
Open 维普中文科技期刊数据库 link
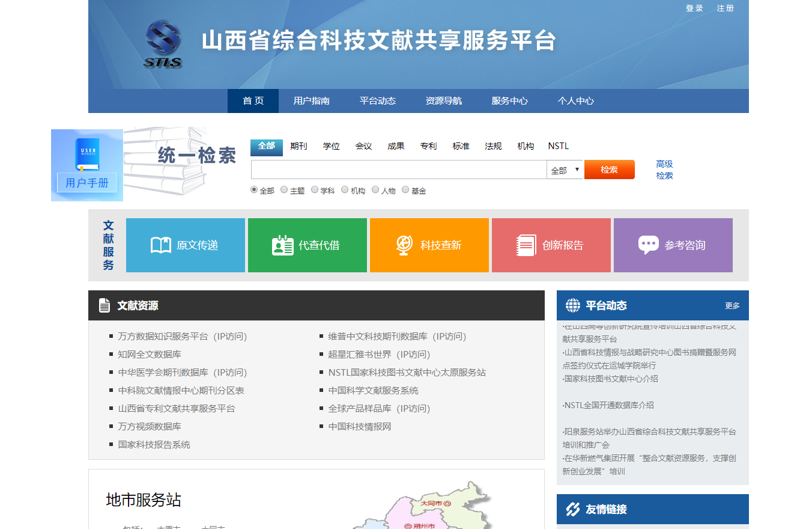pyautogui.click(x=398, y=337)
